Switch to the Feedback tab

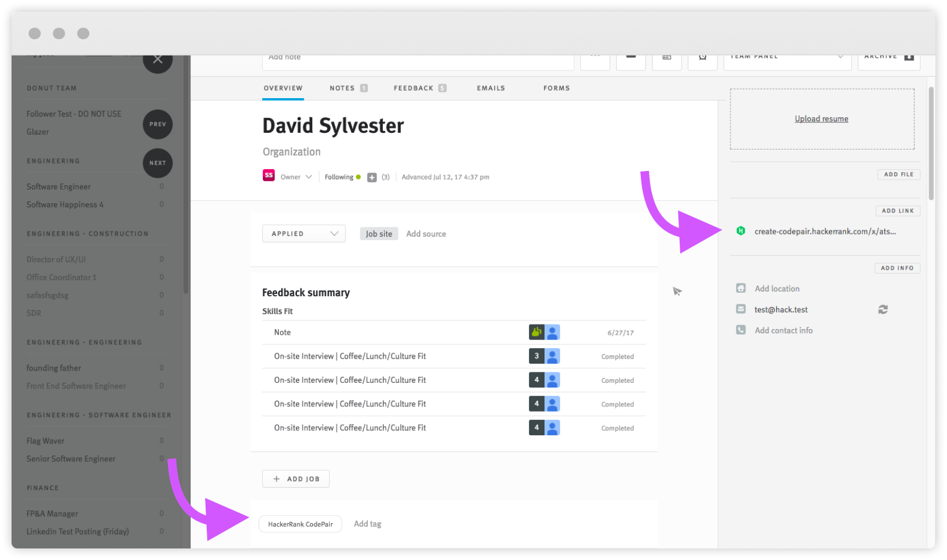420,88
